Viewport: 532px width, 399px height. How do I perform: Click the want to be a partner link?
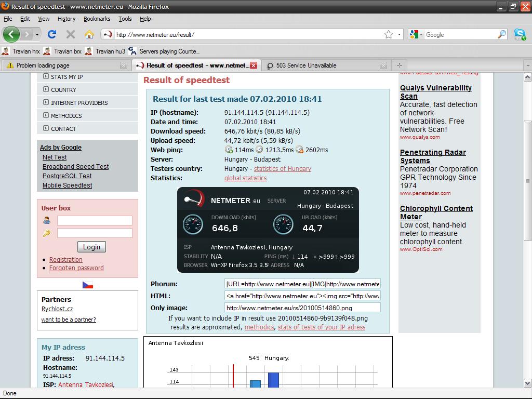pos(69,320)
